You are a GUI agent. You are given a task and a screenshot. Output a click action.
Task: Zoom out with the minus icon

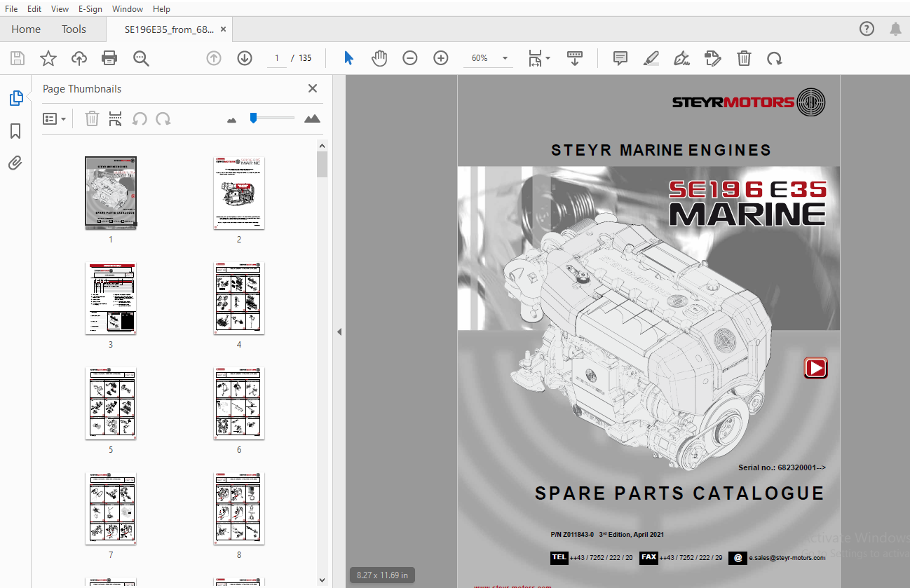(x=410, y=58)
